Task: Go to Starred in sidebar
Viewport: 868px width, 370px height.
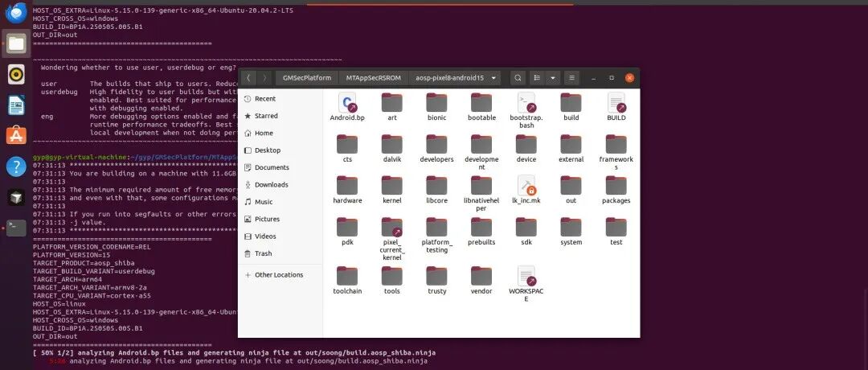Action: point(280,116)
